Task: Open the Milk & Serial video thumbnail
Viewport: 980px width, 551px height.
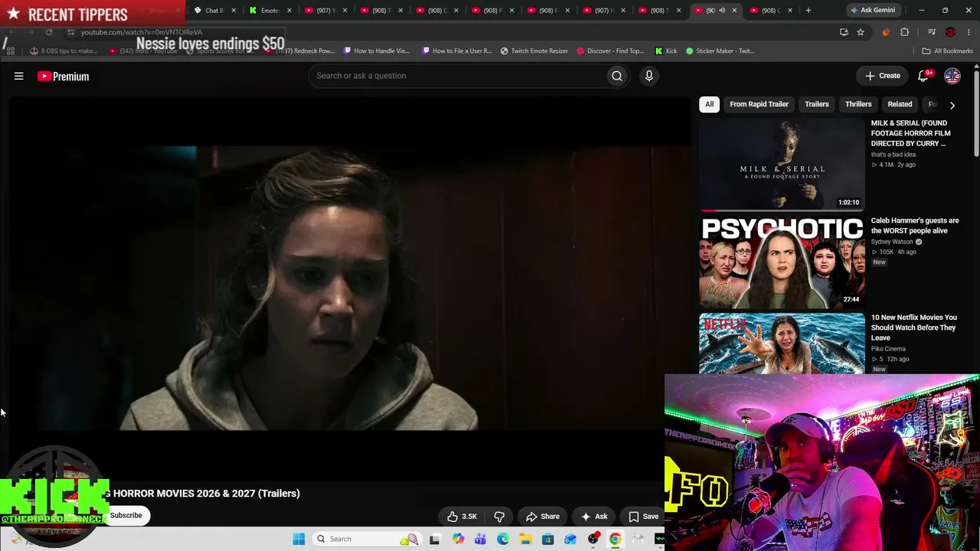Action: 782,164
